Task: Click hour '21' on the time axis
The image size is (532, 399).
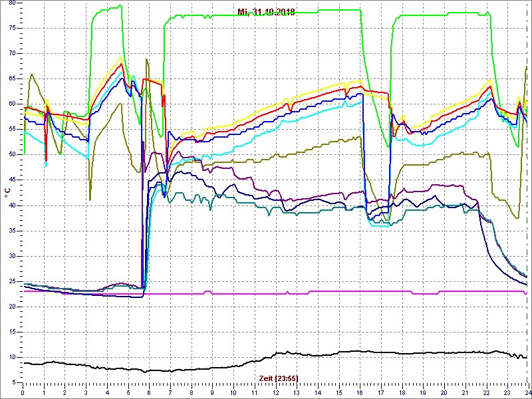Action: (465, 392)
